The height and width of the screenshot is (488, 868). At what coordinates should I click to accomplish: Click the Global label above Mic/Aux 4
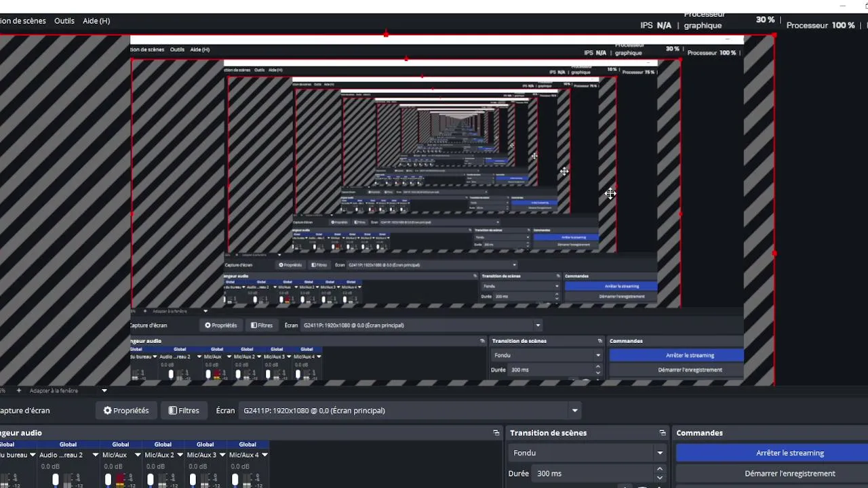pyautogui.click(x=247, y=445)
